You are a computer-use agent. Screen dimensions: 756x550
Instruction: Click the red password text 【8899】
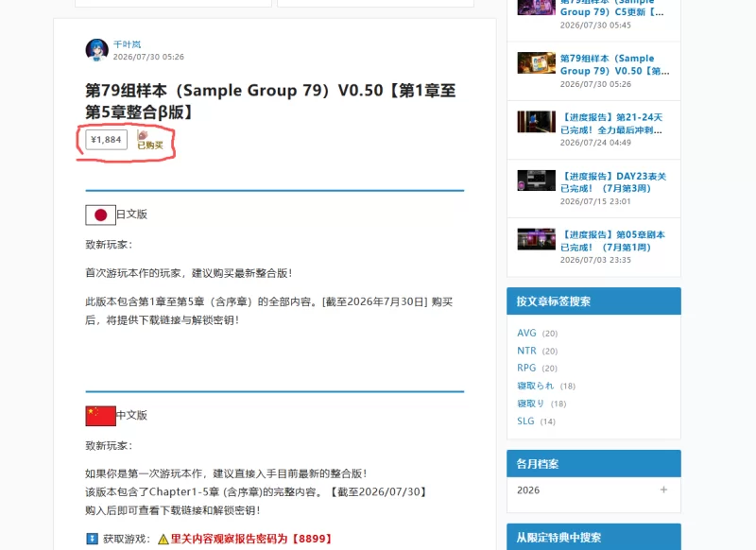[x=313, y=539]
